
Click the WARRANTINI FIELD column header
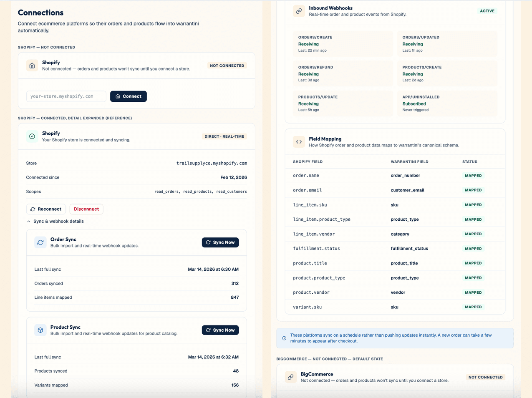pyautogui.click(x=409, y=162)
